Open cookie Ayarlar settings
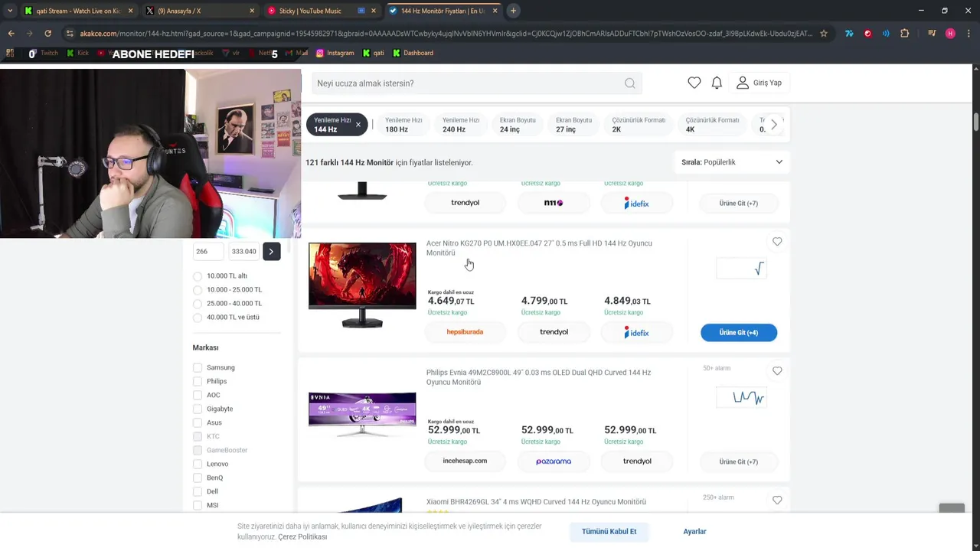Image resolution: width=980 pixels, height=551 pixels. [694, 531]
